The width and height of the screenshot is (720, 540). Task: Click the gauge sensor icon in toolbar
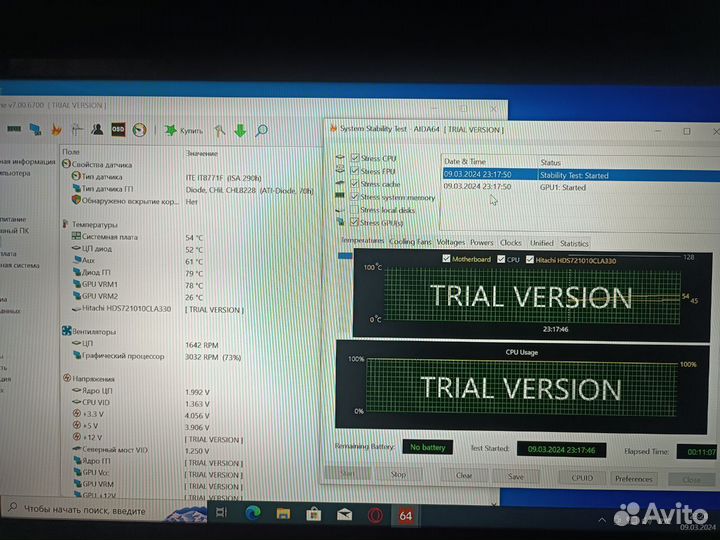pyautogui.click(x=140, y=129)
